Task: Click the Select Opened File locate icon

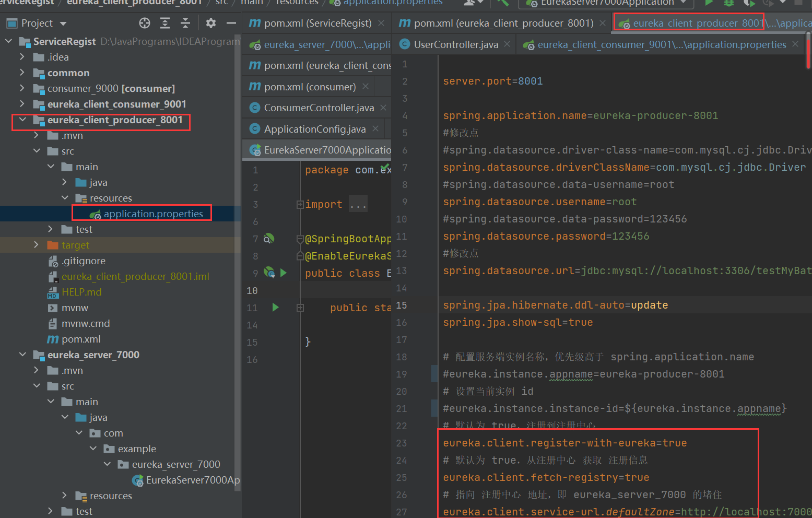Action: coord(145,23)
